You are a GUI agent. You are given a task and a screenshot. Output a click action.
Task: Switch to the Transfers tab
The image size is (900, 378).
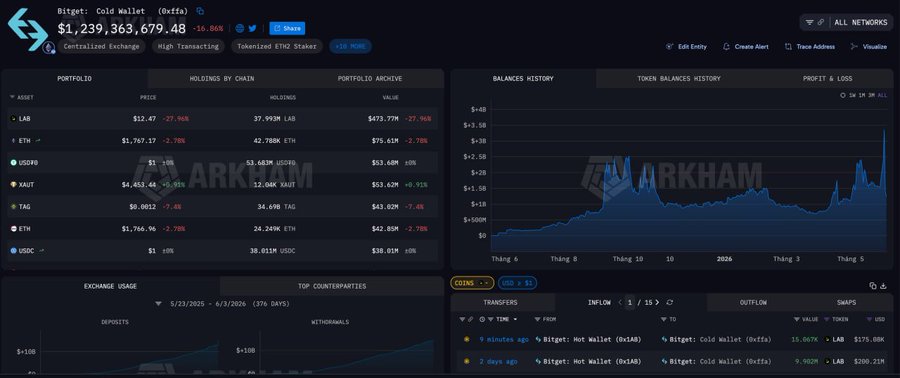click(x=500, y=302)
